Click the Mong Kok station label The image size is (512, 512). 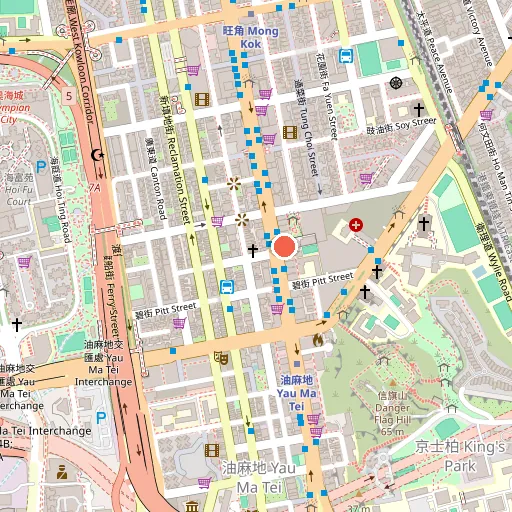251,37
